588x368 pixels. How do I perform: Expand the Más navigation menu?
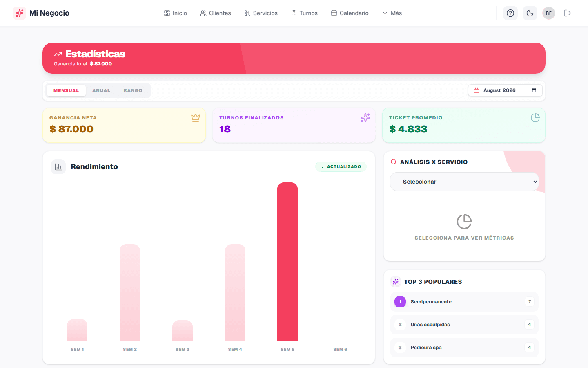tap(392, 13)
